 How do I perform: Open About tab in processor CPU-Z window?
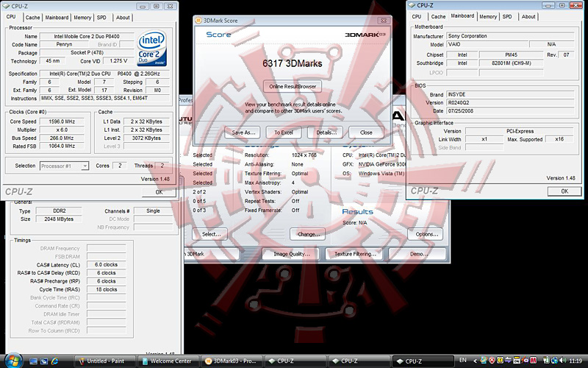point(123,17)
